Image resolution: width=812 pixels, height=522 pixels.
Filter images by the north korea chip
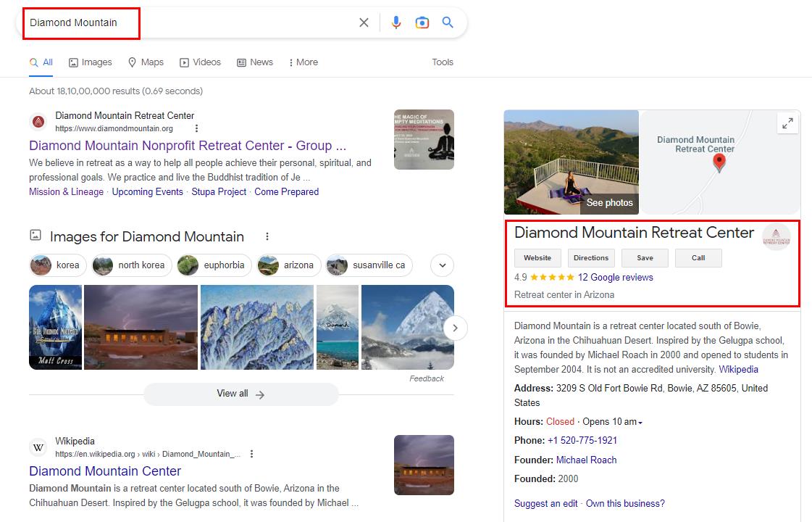132,265
